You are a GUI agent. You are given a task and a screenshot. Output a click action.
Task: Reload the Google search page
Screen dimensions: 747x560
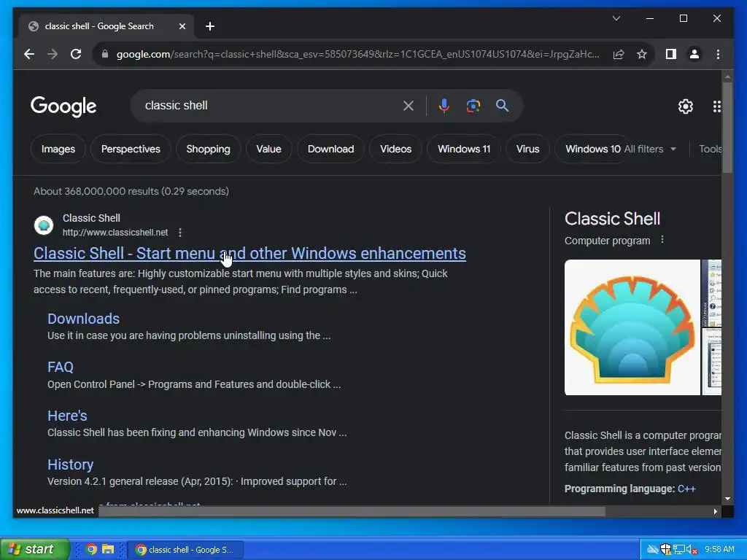[76, 54]
